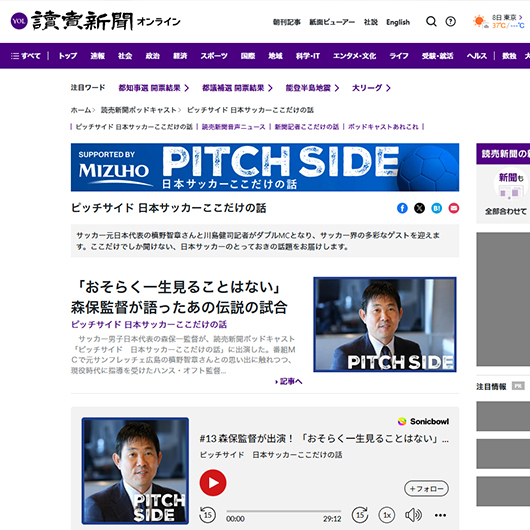530x530 pixels.
Task: Open the 政治 navigation tab
Action: pos(152,56)
